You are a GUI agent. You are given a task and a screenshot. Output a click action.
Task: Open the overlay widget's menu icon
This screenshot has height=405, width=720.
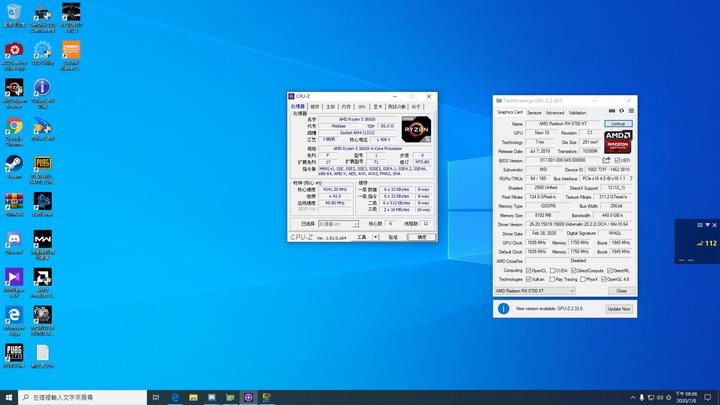tap(700, 225)
